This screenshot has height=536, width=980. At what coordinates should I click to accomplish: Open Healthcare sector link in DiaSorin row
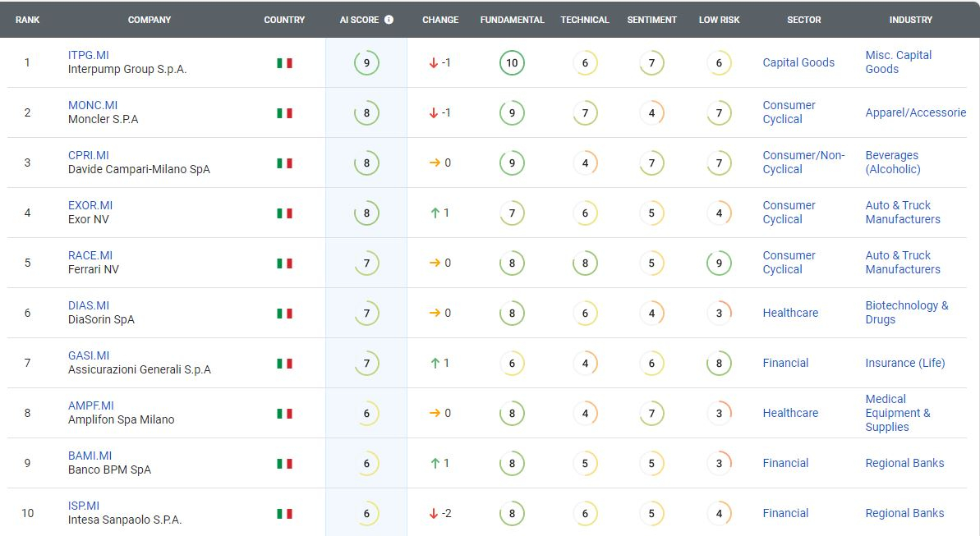pyautogui.click(x=790, y=313)
